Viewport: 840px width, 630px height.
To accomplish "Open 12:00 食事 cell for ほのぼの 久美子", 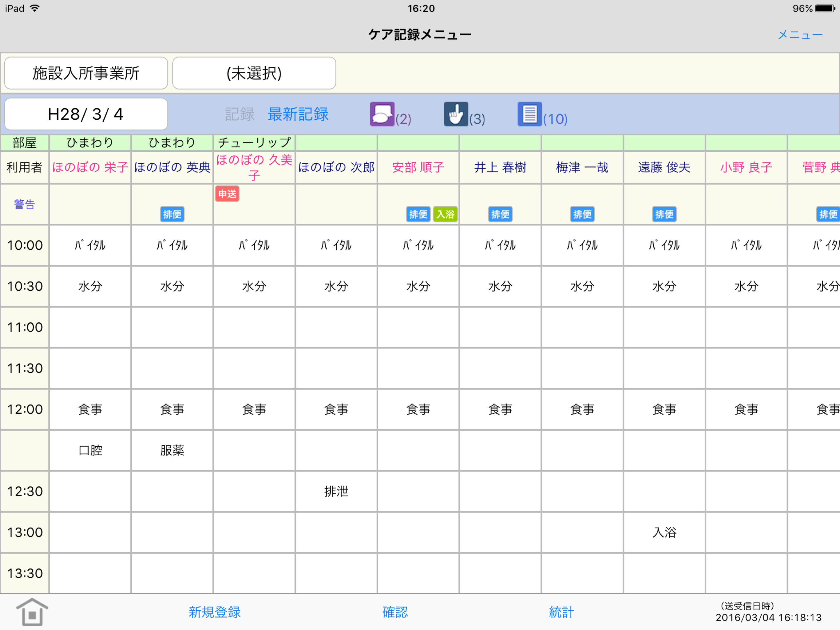I will (254, 409).
